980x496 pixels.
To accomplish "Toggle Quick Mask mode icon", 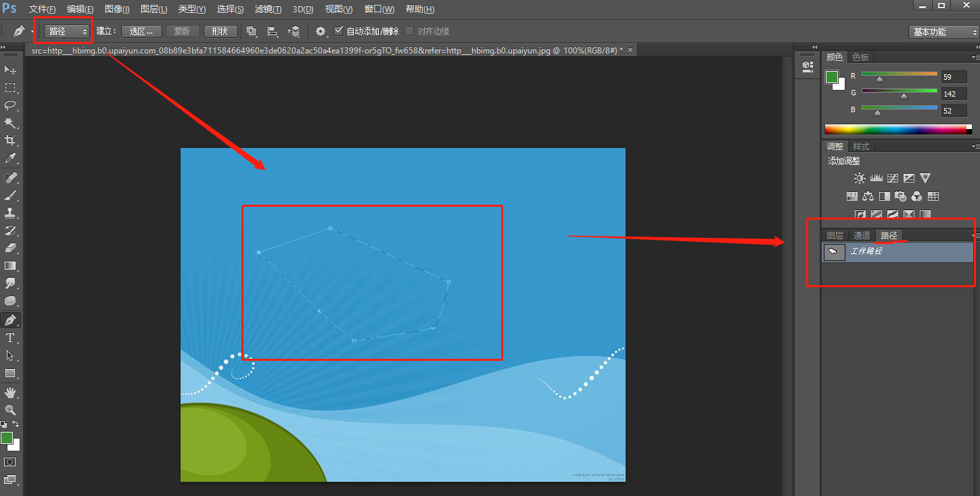I will click(11, 462).
